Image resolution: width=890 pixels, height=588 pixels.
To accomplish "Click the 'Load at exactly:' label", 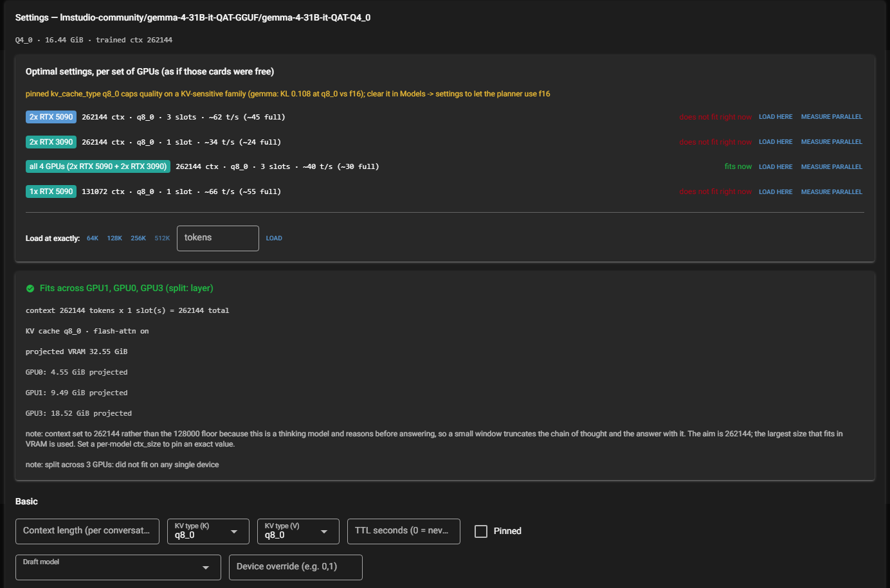I will pyautogui.click(x=53, y=238).
